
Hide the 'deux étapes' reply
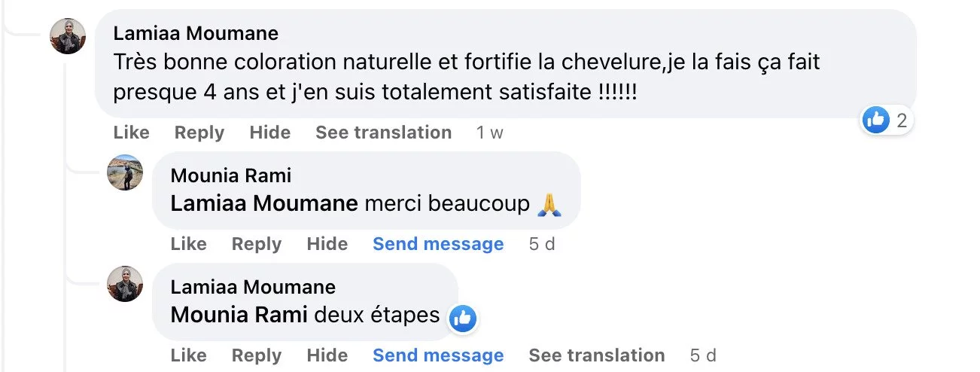[x=327, y=355]
